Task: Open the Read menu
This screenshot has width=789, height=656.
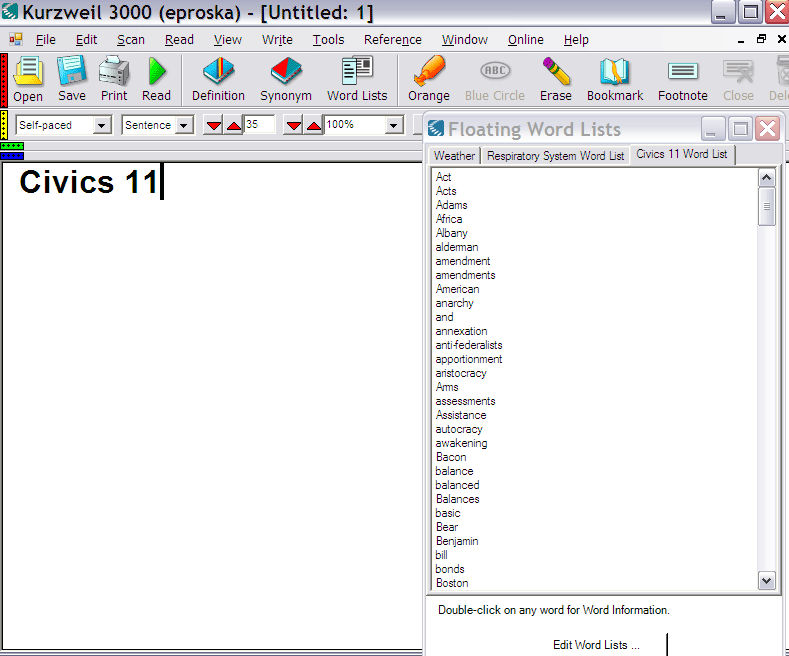Action: 179,40
